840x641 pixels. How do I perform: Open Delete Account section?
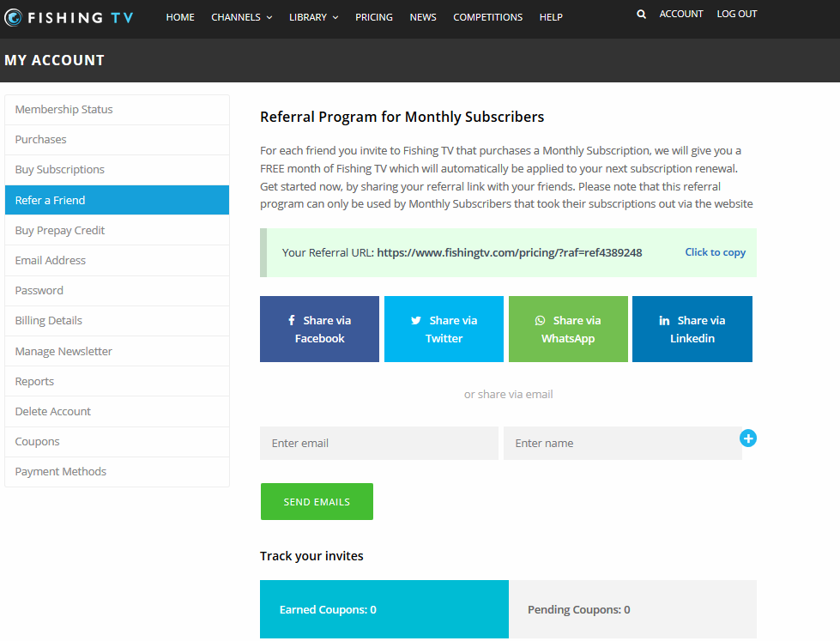click(x=117, y=412)
